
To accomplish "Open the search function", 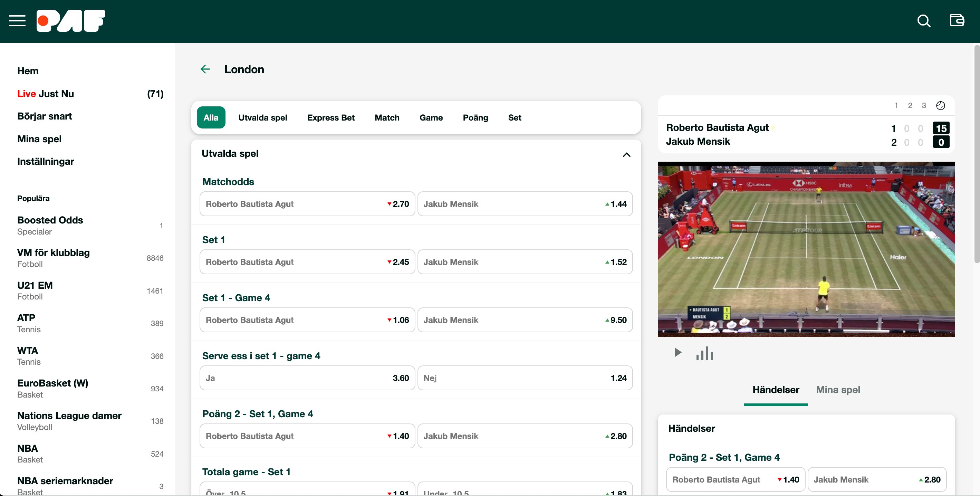I will point(924,21).
